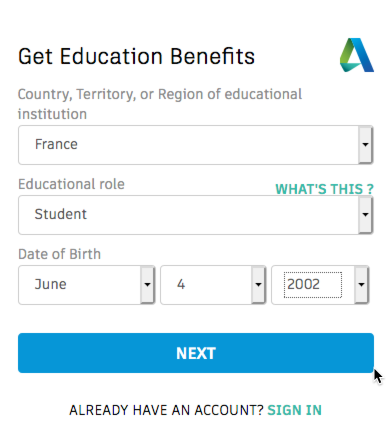The height and width of the screenshot is (429, 386).
Task: Click the arrow button of the Student selector
Action: click(x=365, y=215)
